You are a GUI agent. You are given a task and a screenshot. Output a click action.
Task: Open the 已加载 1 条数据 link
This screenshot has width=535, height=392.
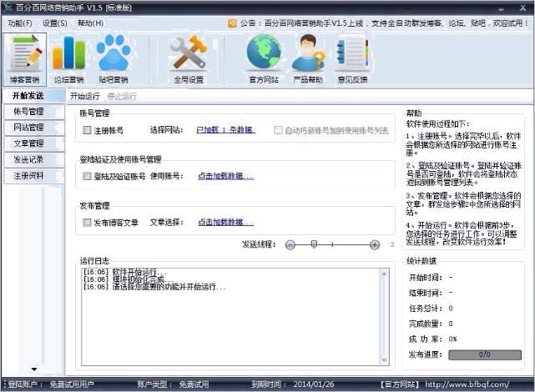(226, 130)
